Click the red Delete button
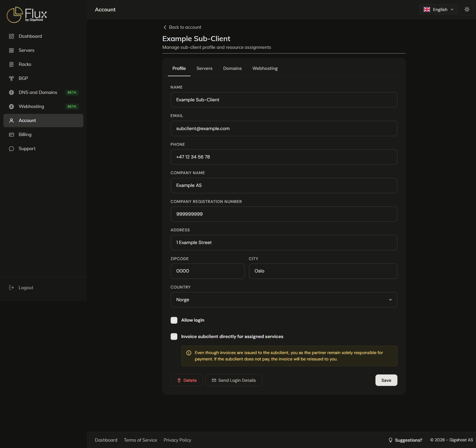Screen dimensions: 476x448 [x=187, y=380]
